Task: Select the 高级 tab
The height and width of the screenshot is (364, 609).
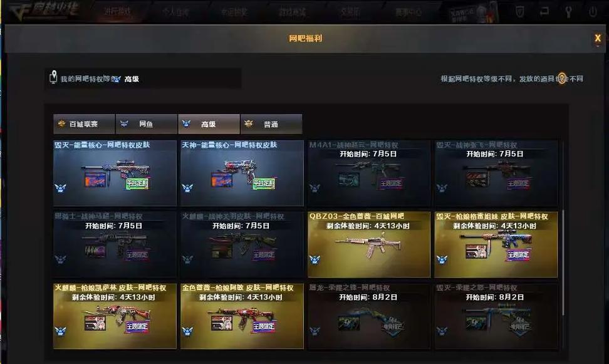Action: click(209, 124)
